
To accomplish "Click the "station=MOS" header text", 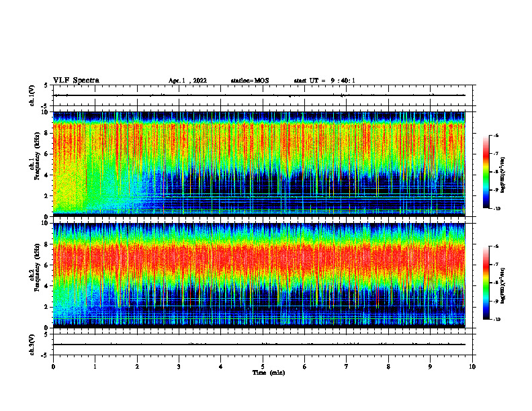I will [250, 81].
